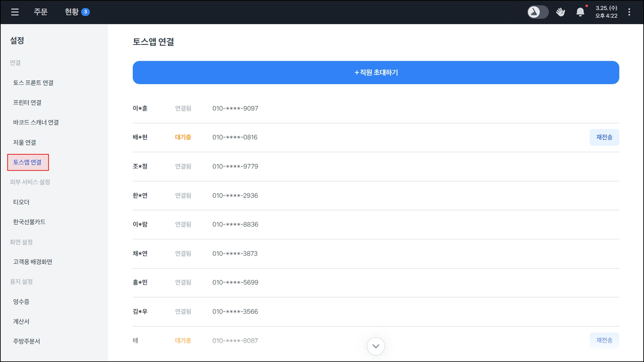Click the scroll-down chevron circle button
The image size is (644, 362).
[375, 346]
